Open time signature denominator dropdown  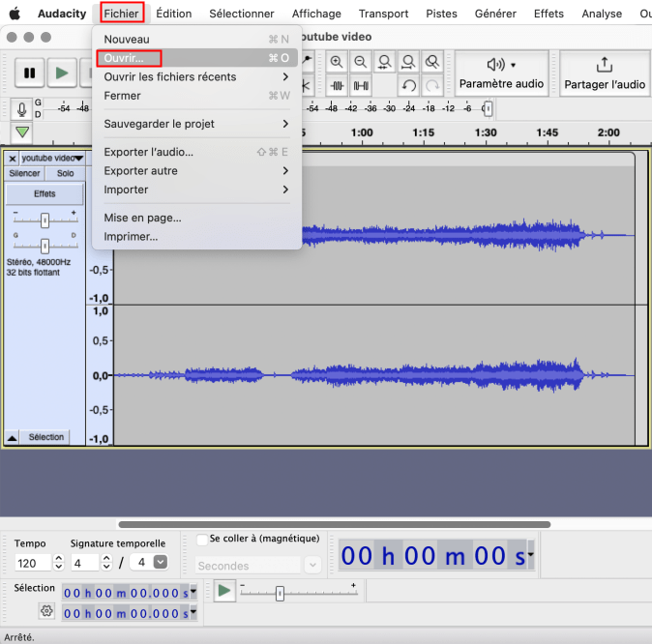161,562
